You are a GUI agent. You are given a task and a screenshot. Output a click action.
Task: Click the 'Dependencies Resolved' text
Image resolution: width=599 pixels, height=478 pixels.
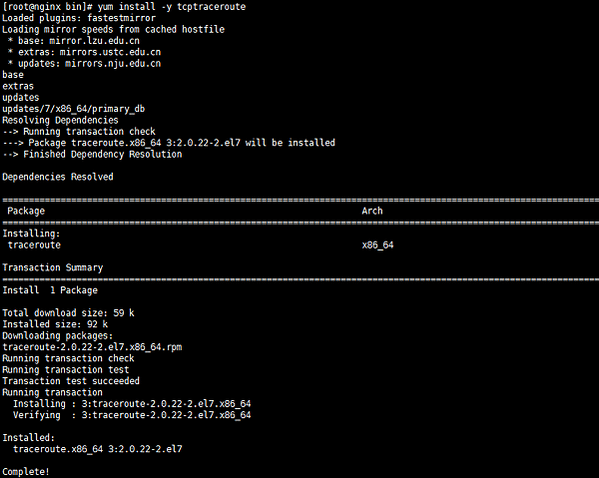pyautogui.click(x=58, y=177)
